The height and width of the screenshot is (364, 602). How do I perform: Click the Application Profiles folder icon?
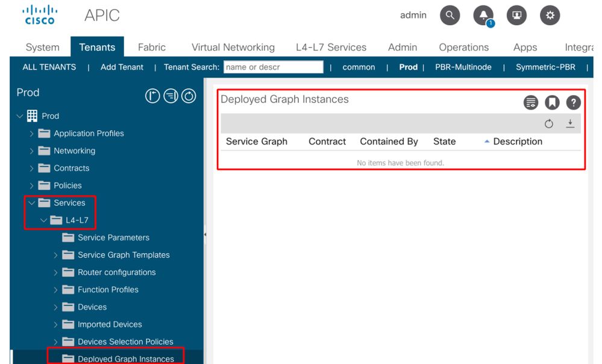(44, 133)
